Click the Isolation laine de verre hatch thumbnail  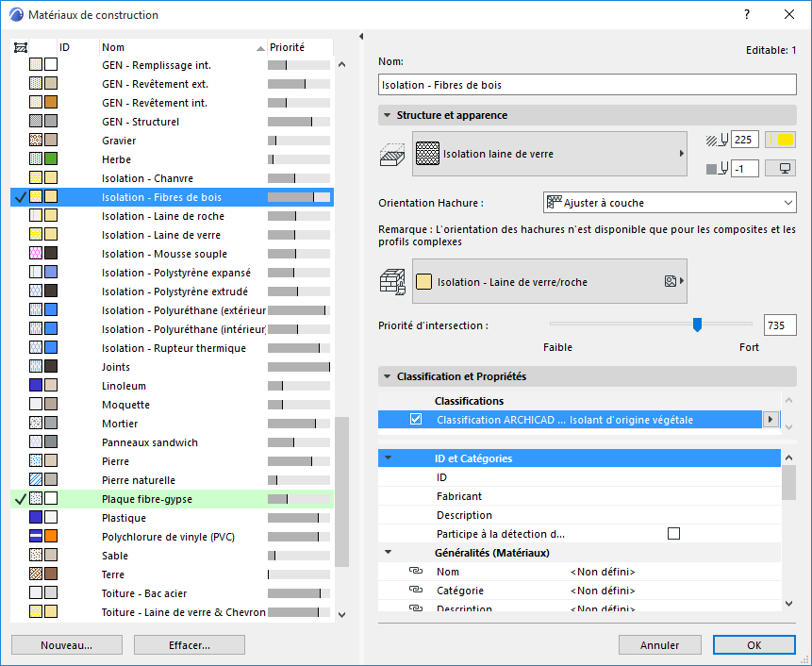click(x=428, y=154)
